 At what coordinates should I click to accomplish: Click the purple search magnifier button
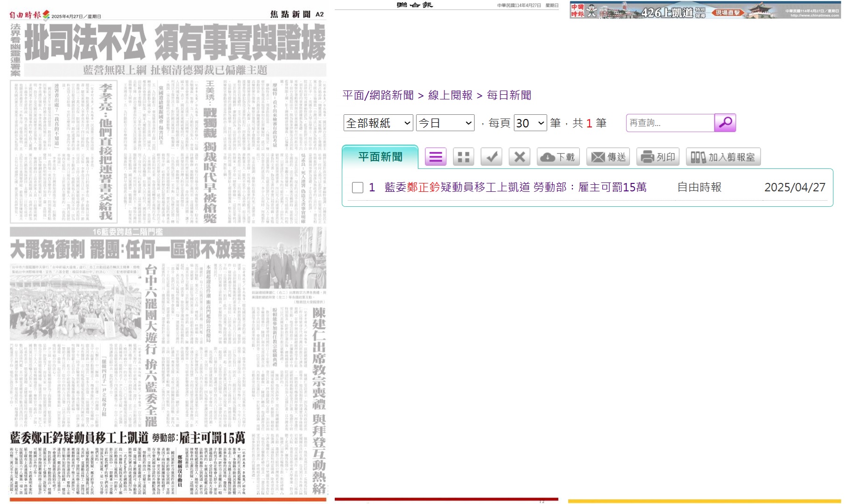click(x=725, y=123)
